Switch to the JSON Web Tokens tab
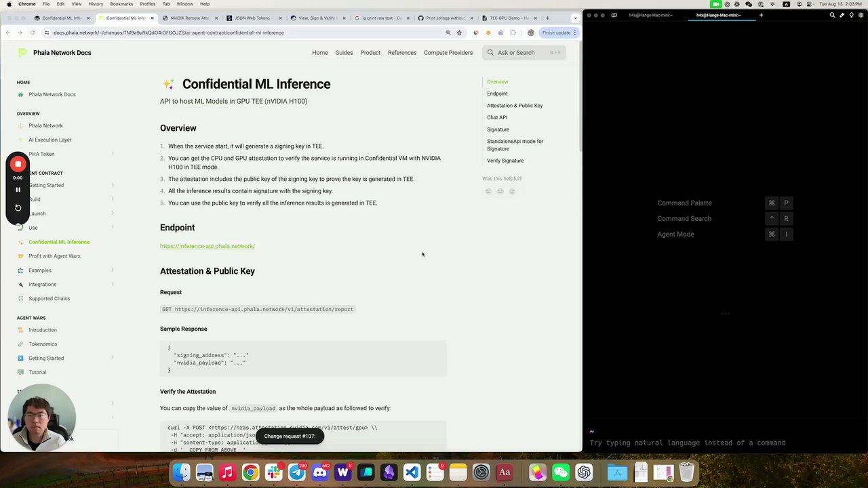This screenshot has height=488, width=868. coord(251,18)
